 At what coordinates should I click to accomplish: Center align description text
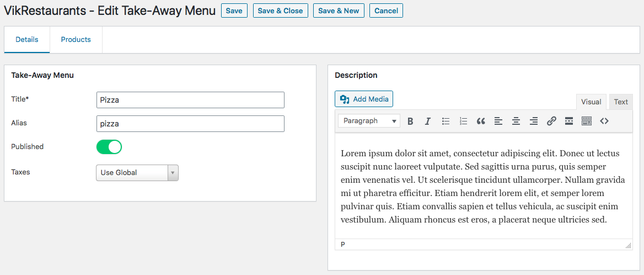pyautogui.click(x=516, y=121)
